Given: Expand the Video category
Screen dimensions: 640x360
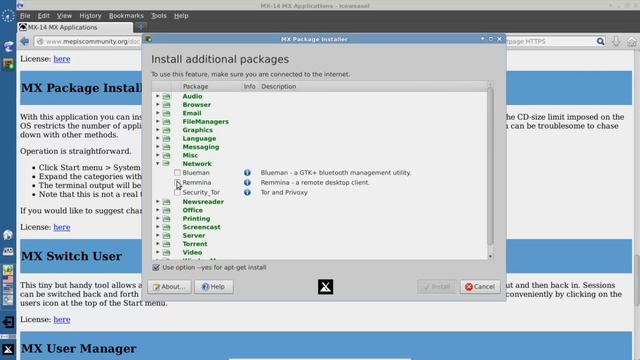Looking at the screenshot, I should click(158, 252).
